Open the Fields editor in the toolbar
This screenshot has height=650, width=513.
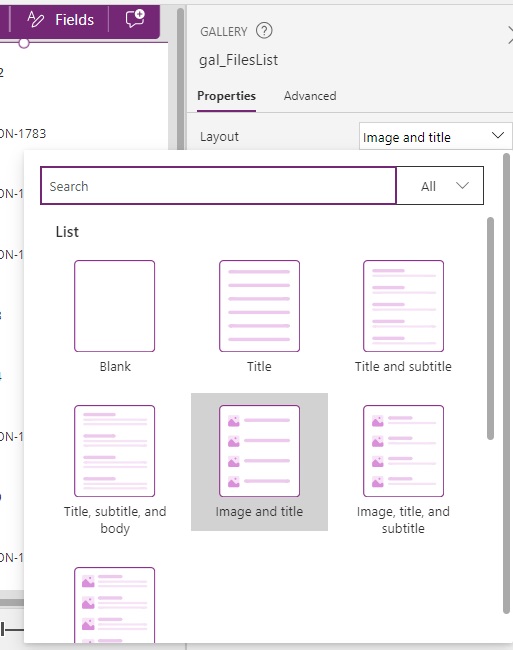(60, 19)
